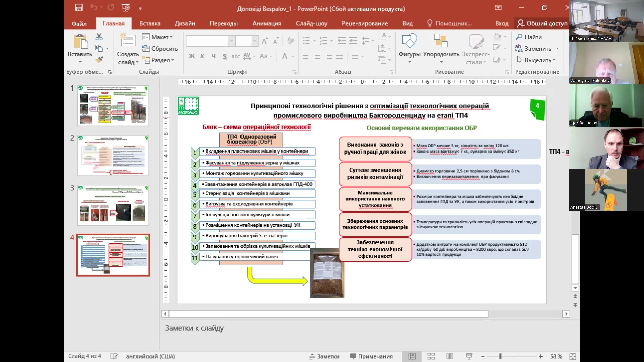Screen dimensions: 644x362
Task: Align text to the right
Action: point(328,56)
